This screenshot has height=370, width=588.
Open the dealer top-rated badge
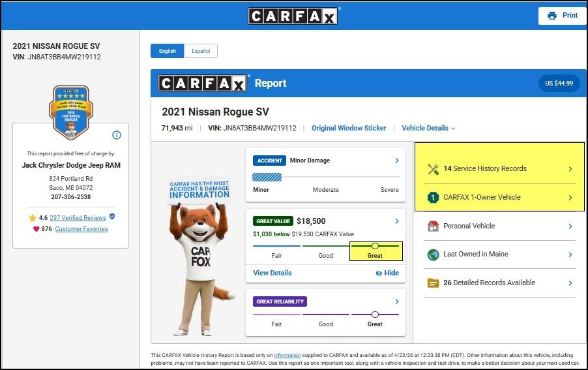71,113
